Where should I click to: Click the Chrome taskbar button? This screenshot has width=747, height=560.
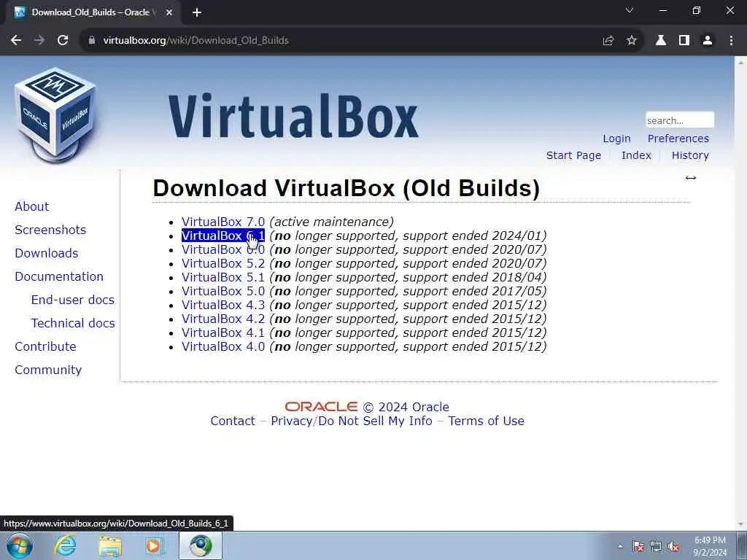[201, 545]
